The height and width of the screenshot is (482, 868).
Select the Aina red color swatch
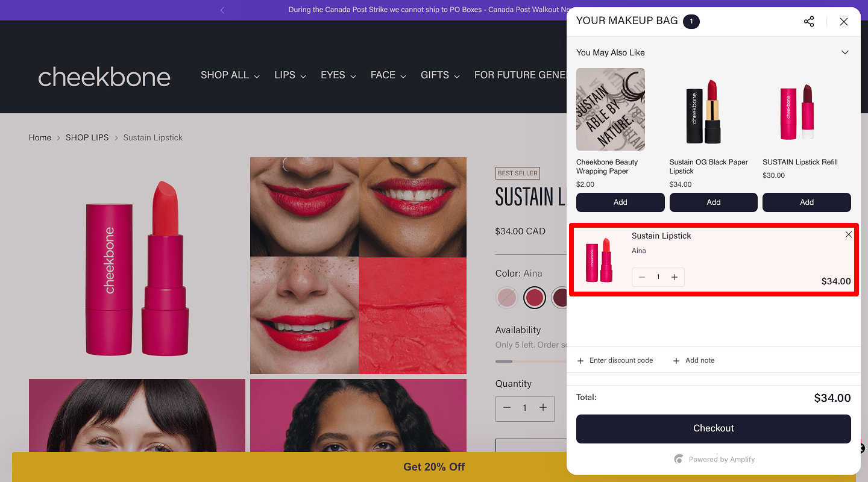click(534, 298)
